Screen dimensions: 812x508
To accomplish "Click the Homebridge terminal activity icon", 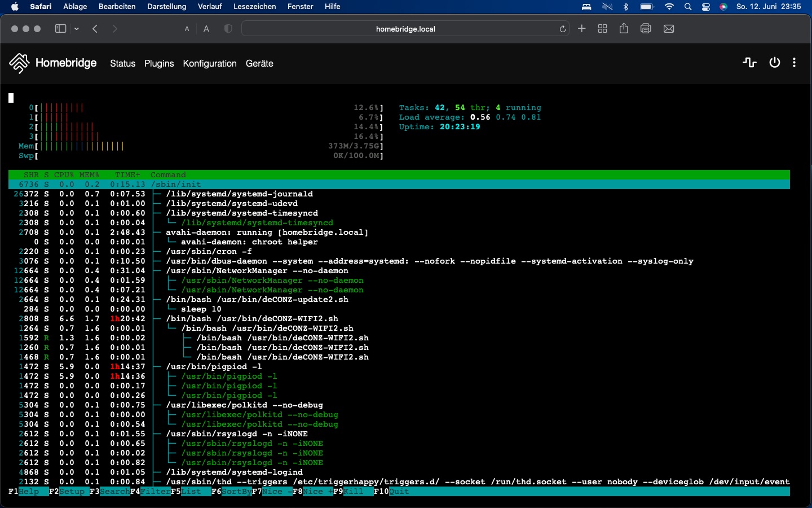I will coord(749,63).
